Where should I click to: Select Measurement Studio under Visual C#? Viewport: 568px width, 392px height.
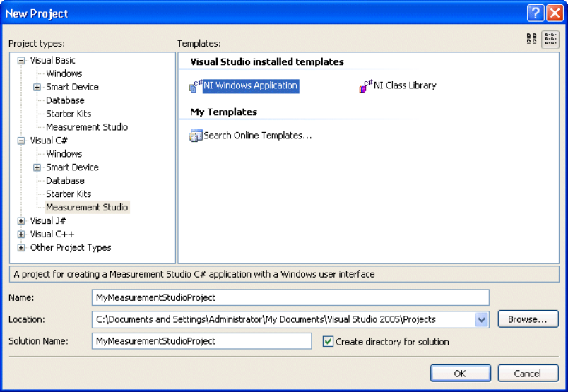coord(87,207)
